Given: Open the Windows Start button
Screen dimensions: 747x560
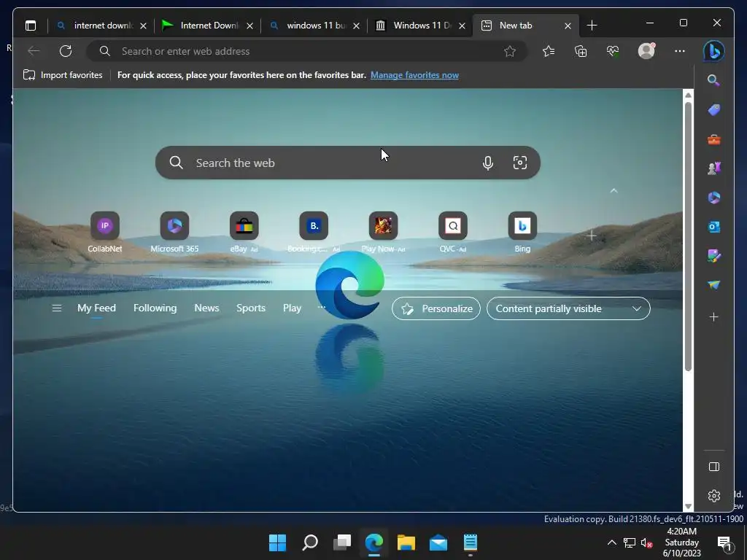Looking at the screenshot, I should click(277, 542).
